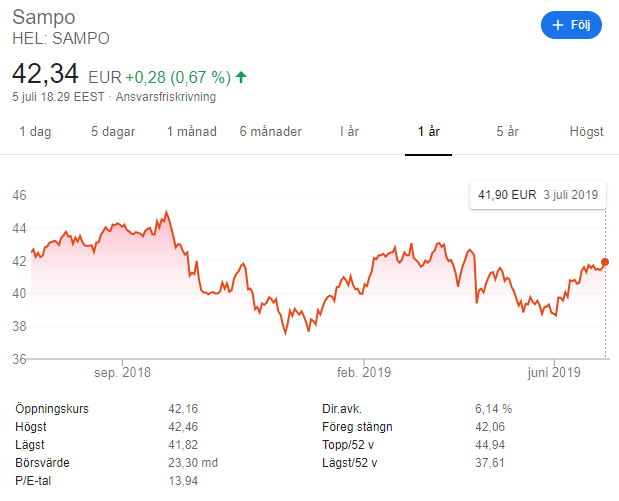Click the green up arrow icon

coord(241,77)
